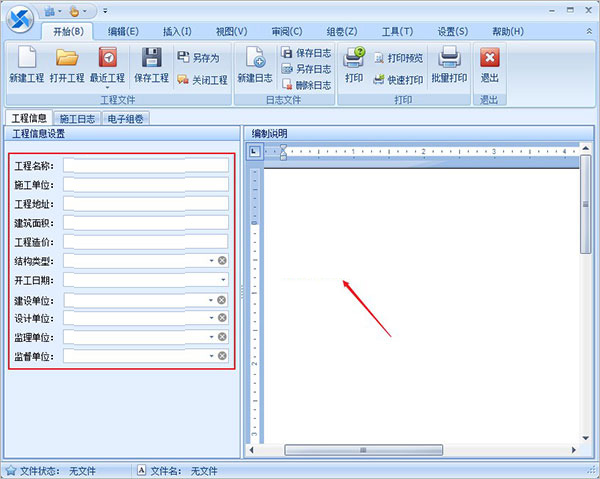Screen dimensions: 600x479
Task: Switch to the 施工日志 tab
Action: [x=77, y=119]
